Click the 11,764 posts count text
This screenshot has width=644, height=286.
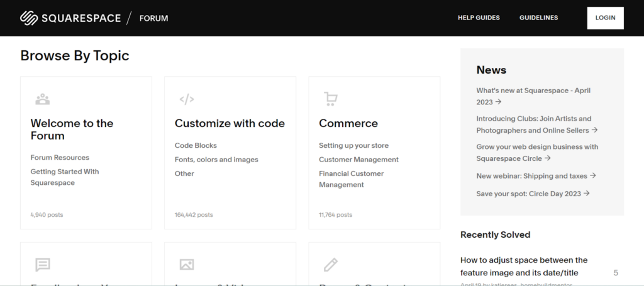point(335,215)
